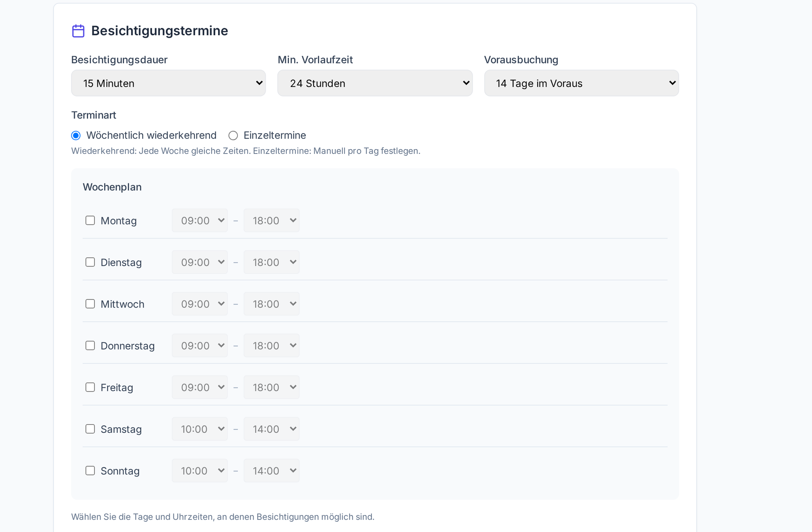Enable the Dienstag checkbox
Screen dimensions: 812x532
90,262
